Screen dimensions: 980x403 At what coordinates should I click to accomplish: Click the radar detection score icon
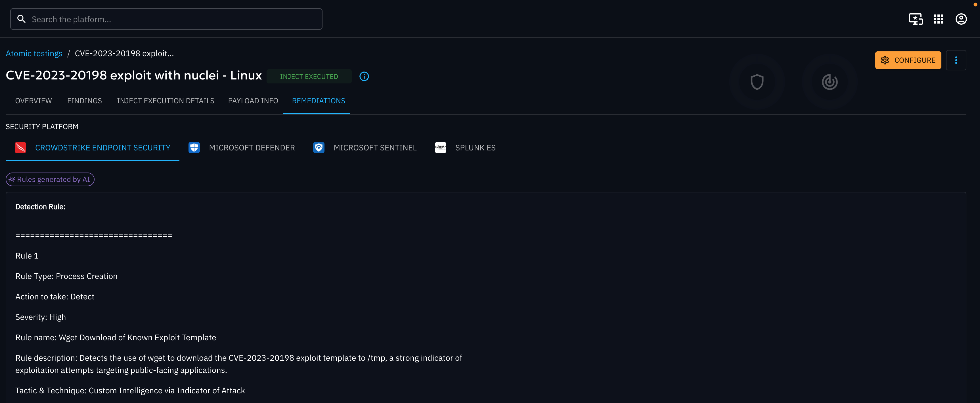pos(829,82)
